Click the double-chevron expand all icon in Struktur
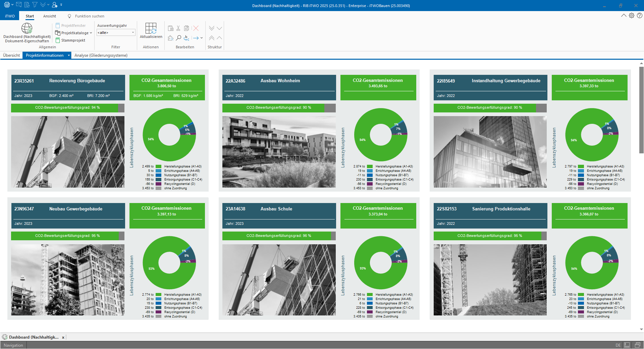Image resolution: width=644 pixels, height=349 pixels. pyautogui.click(x=212, y=29)
